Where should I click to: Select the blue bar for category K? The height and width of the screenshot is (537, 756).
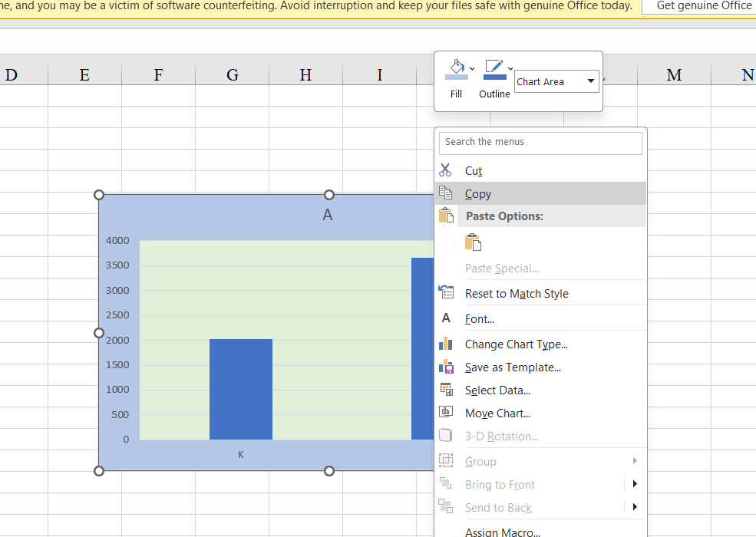(x=240, y=390)
